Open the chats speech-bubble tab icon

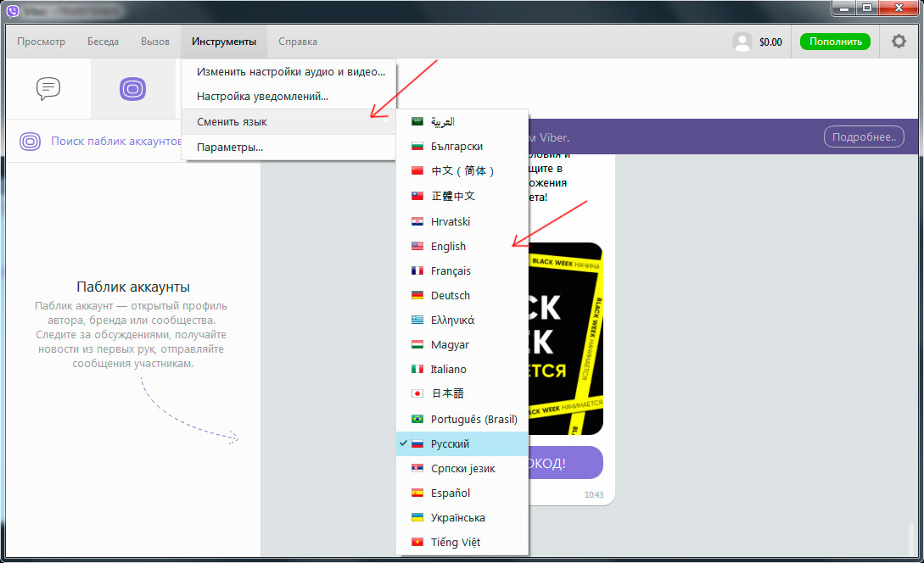point(48,88)
